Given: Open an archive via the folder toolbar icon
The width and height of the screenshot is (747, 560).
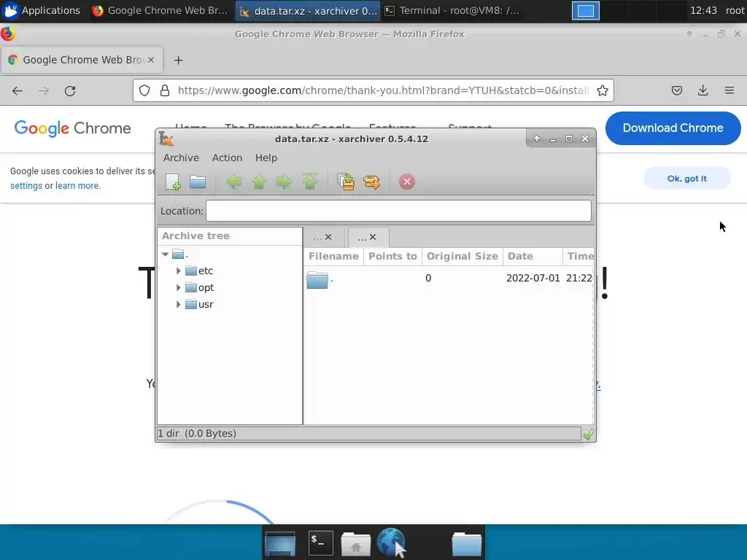Looking at the screenshot, I should point(198,182).
